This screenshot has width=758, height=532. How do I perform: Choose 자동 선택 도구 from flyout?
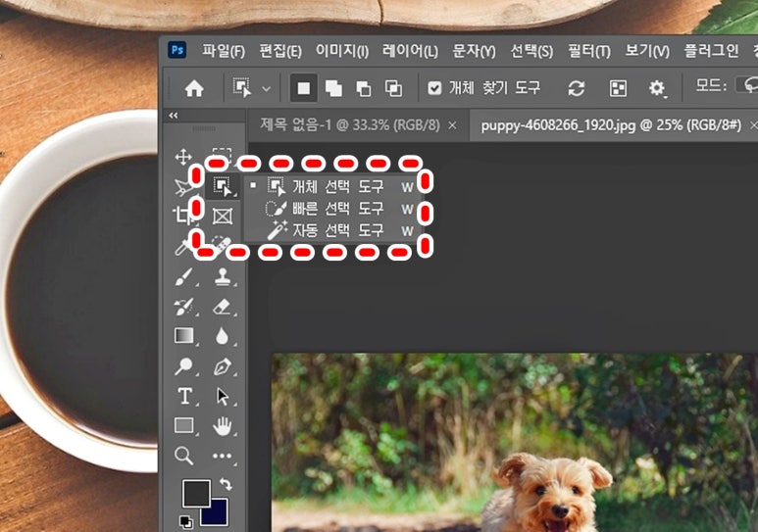pyautogui.click(x=332, y=230)
